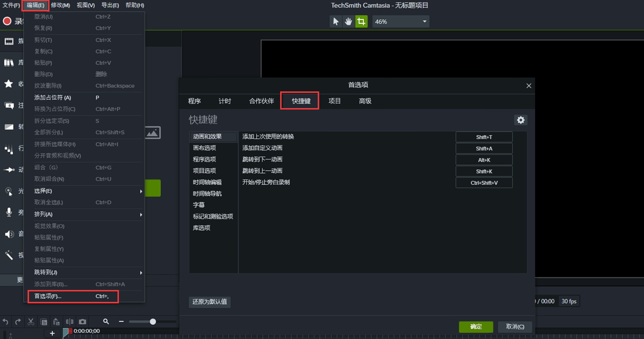The height and width of the screenshot is (339, 644).
Task: Select the Favorites star icon in sidebar
Action: [9, 84]
